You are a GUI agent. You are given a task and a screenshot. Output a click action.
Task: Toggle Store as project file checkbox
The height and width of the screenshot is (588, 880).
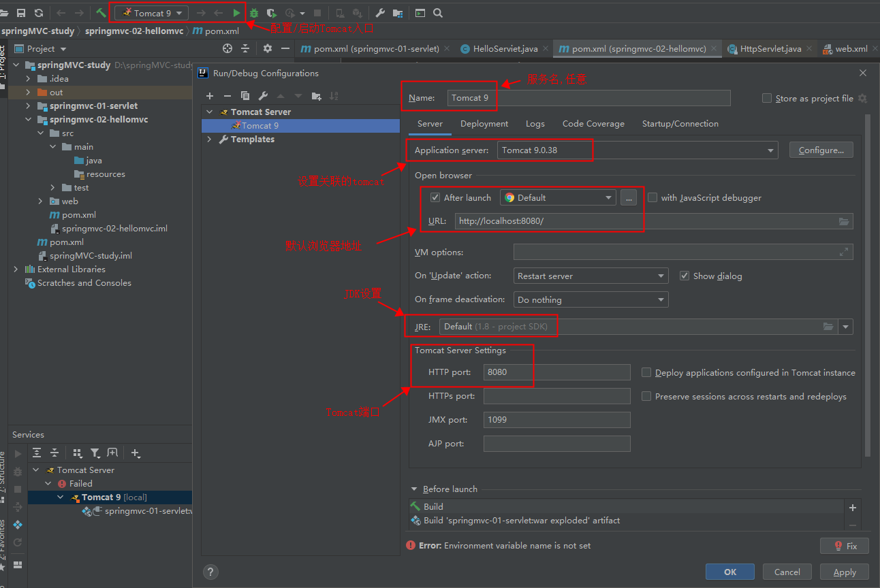tap(767, 98)
